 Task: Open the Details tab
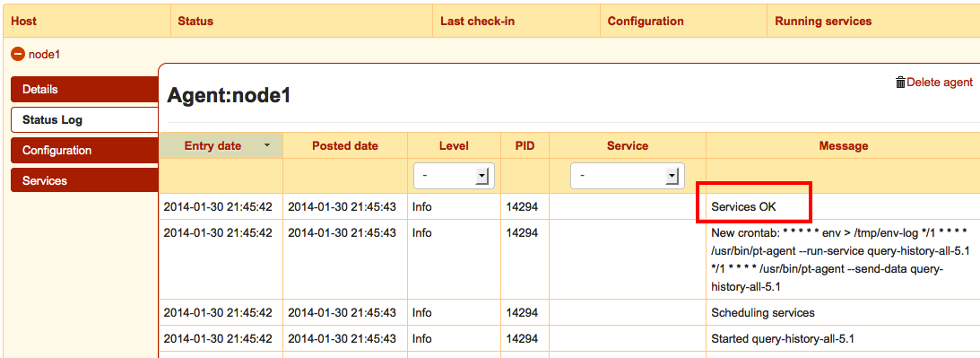click(85, 90)
